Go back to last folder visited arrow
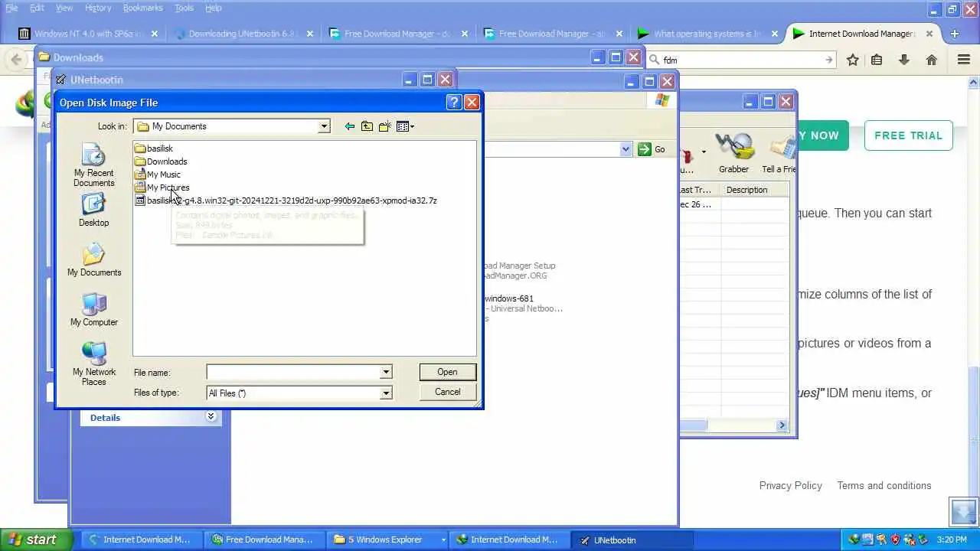This screenshot has width=980, height=551. click(349, 126)
